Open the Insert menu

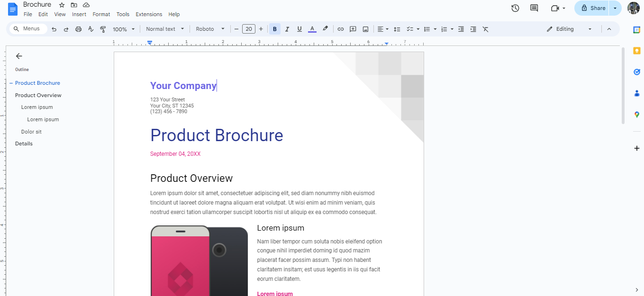click(79, 14)
